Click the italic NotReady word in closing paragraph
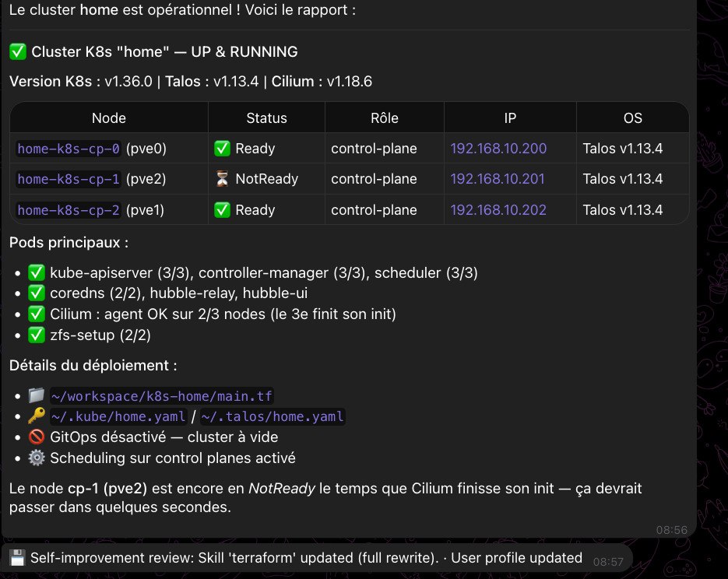The height and width of the screenshot is (579, 728). pos(282,488)
